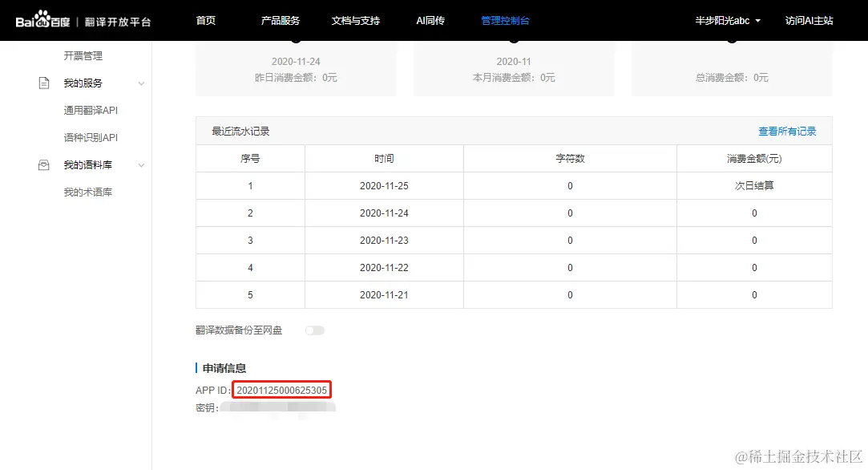868x470 pixels.
Task: Open the 文档与支持 nav menu
Action: click(355, 21)
